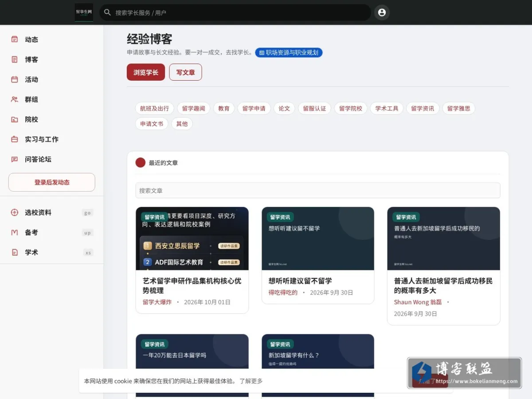This screenshot has height=399, width=532.
Task: Click the 动态 sidebar label
Action: pyautogui.click(x=31, y=39)
